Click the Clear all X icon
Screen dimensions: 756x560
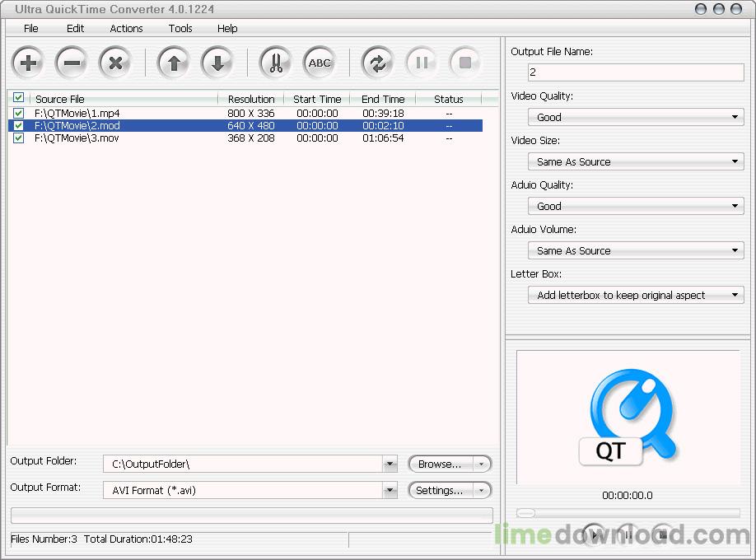tap(115, 63)
